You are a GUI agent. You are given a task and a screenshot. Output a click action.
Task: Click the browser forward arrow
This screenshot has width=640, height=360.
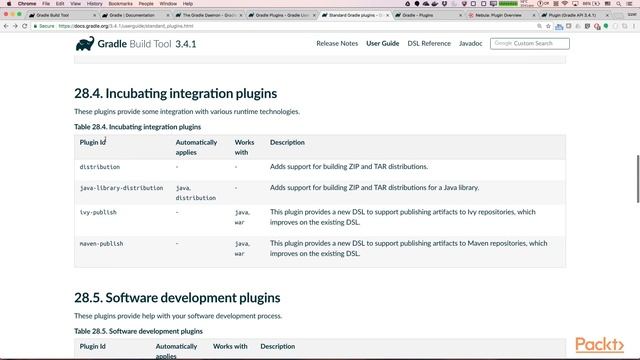point(15,26)
